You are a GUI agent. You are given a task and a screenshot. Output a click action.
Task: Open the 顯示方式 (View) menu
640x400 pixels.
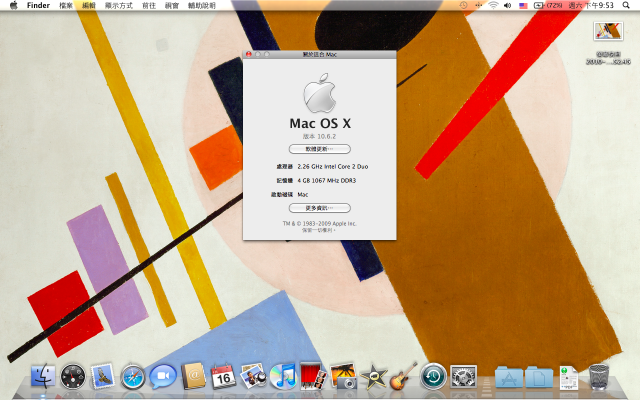tap(119, 5)
